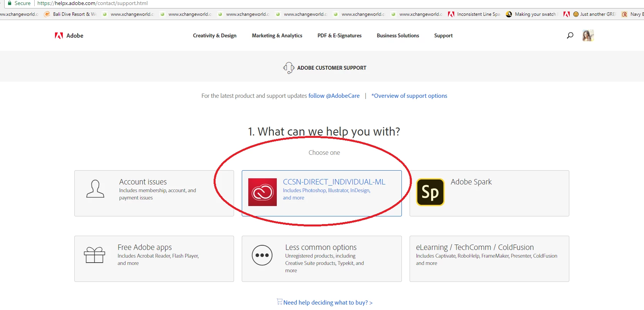Click the Adobe Spark Sp icon

(430, 192)
